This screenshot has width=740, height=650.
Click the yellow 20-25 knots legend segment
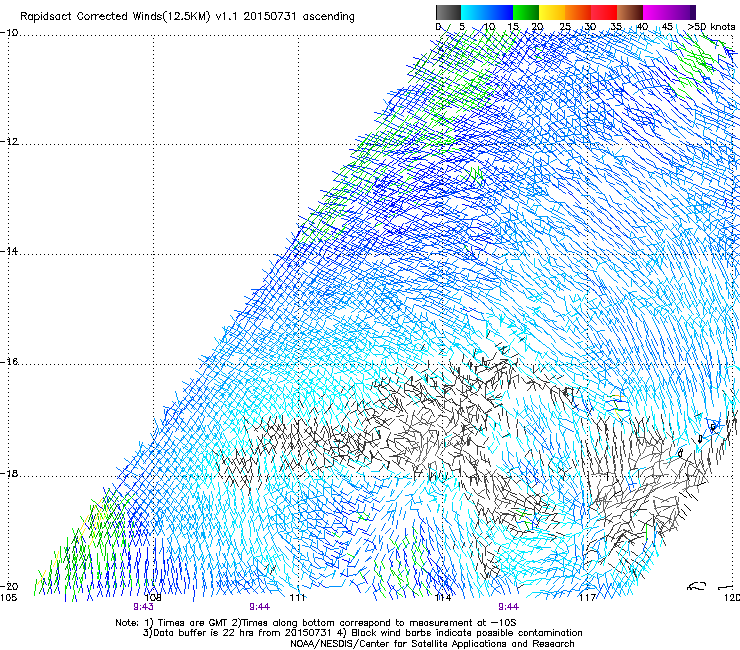[x=552, y=12]
